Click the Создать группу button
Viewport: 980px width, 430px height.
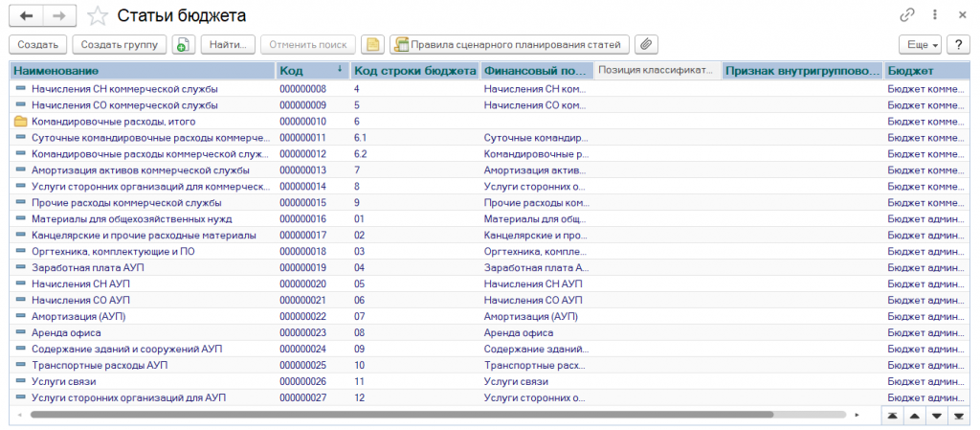[120, 45]
